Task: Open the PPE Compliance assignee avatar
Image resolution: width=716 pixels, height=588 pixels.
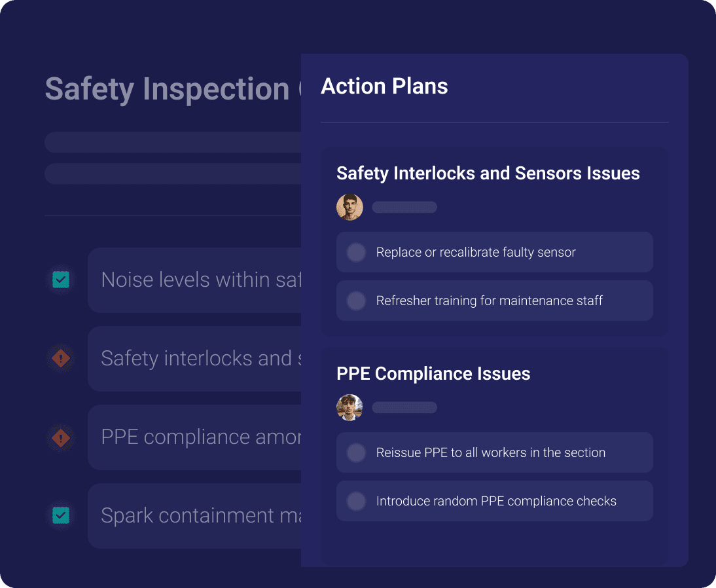Action: click(349, 407)
